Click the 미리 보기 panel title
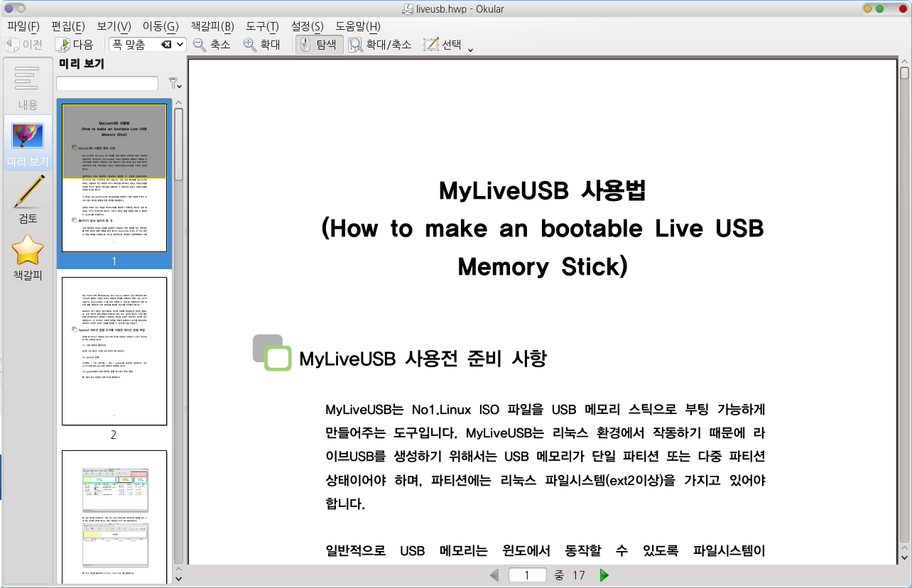This screenshot has height=588, width=912. [x=82, y=64]
